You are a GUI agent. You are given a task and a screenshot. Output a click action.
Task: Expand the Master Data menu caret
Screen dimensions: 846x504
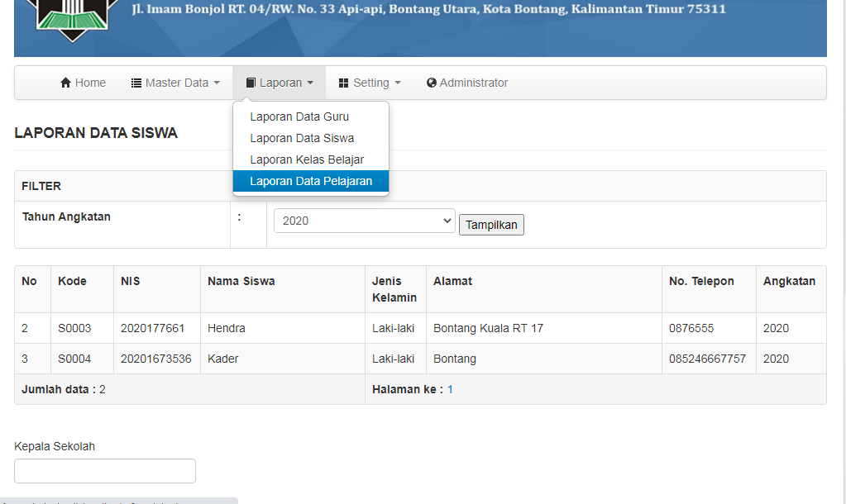(x=217, y=83)
